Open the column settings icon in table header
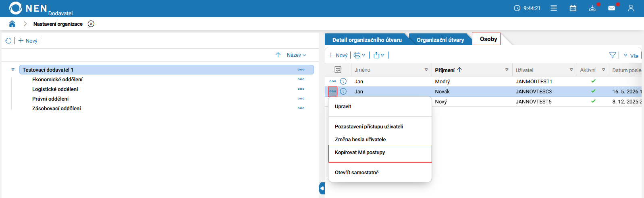 pyautogui.click(x=338, y=70)
